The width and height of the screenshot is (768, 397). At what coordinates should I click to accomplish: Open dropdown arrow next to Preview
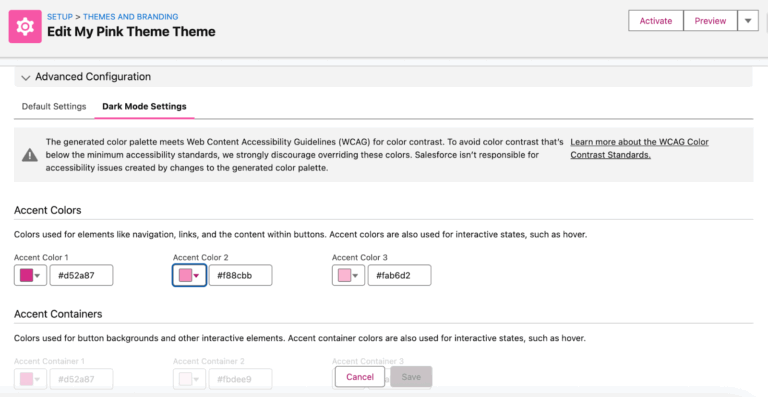click(x=748, y=21)
